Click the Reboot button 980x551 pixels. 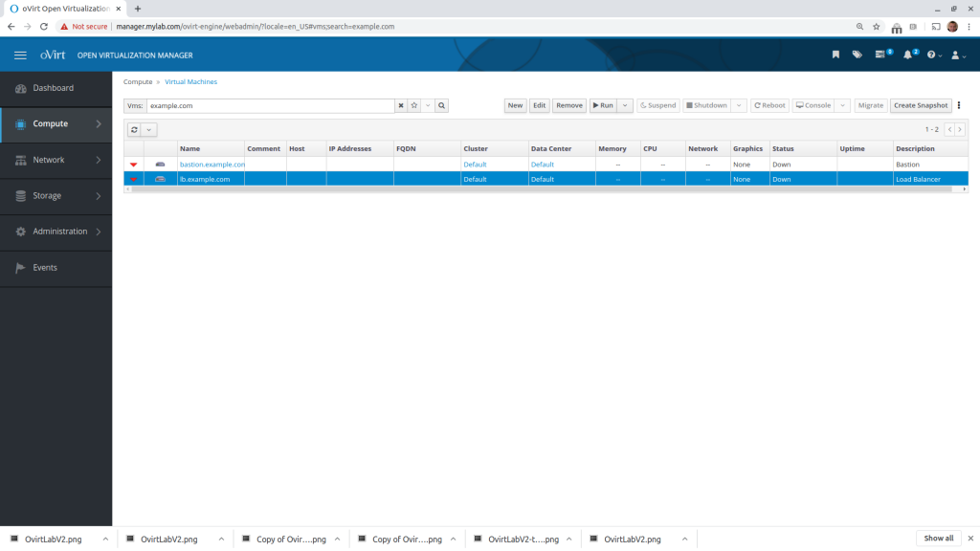[769, 105]
